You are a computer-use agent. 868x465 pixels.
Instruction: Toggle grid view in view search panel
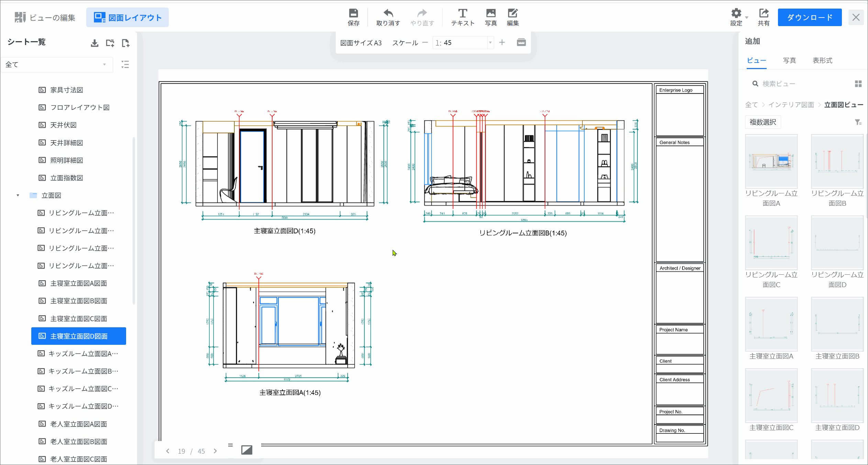click(x=858, y=84)
